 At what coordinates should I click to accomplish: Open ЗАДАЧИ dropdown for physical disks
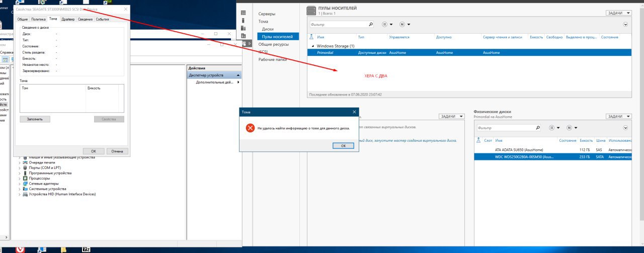[x=618, y=116]
